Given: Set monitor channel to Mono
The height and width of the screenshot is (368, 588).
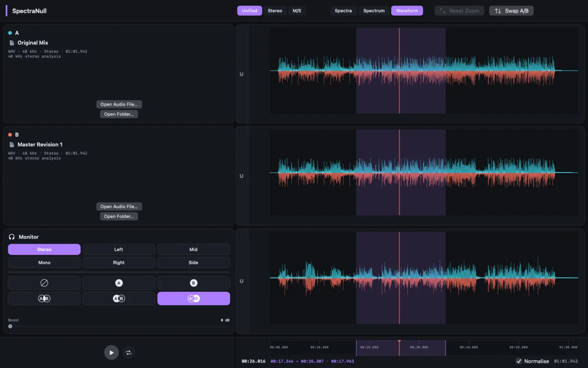Looking at the screenshot, I should click(44, 263).
